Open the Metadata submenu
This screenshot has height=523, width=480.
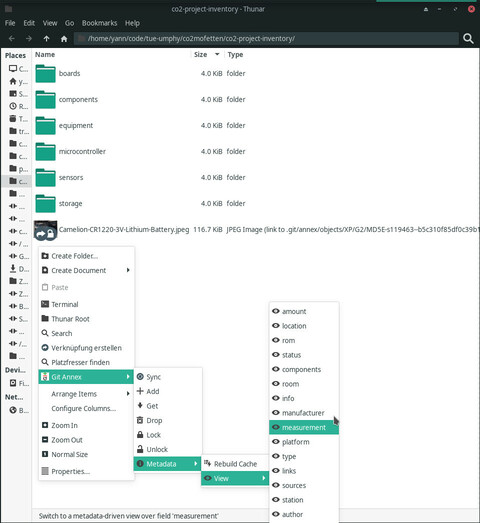[x=167, y=464]
